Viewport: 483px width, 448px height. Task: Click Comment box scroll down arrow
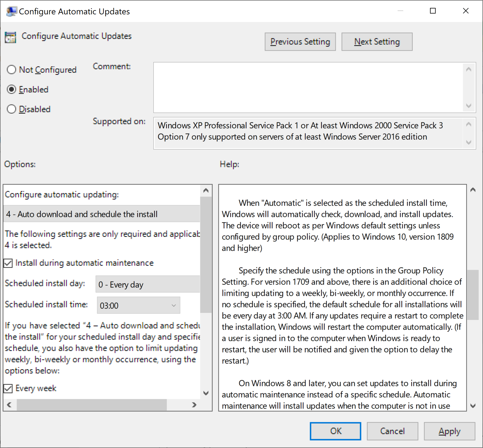(469, 106)
